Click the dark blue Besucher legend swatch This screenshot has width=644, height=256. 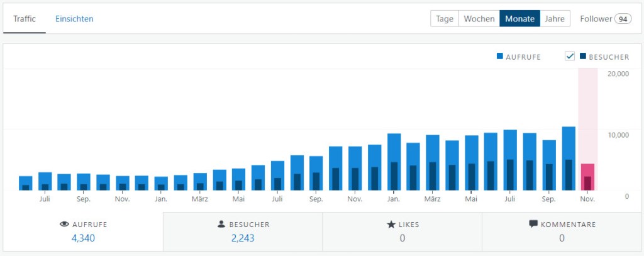[x=583, y=57]
